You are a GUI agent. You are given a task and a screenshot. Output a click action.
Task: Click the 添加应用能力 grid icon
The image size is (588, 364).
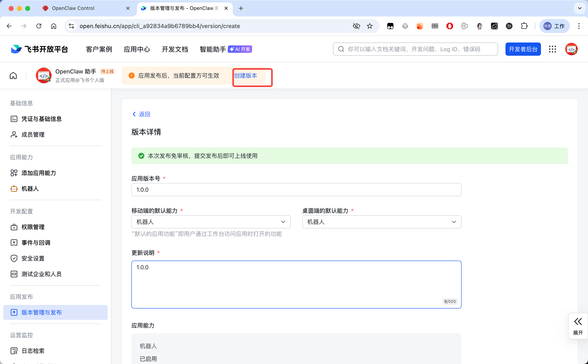click(14, 173)
